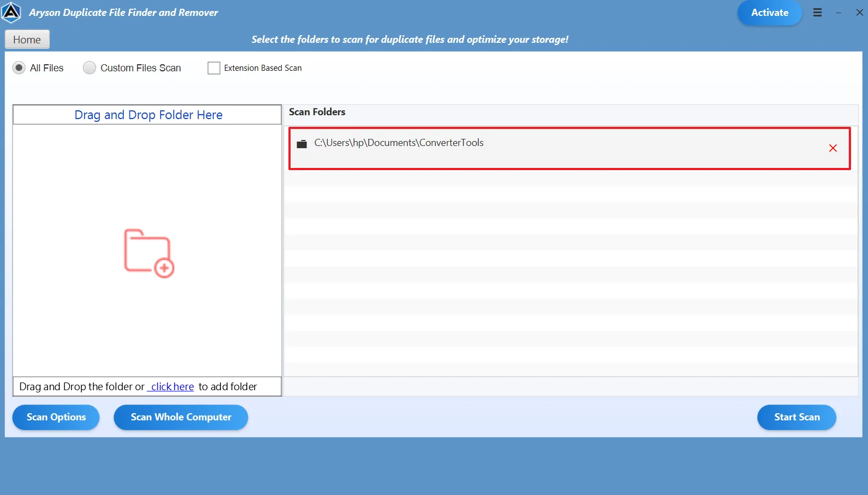The height and width of the screenshot is (495, 868).
Task: Remove ConverterTools folder using the red X
Action: pyautogui.click(x=832, y=148)
